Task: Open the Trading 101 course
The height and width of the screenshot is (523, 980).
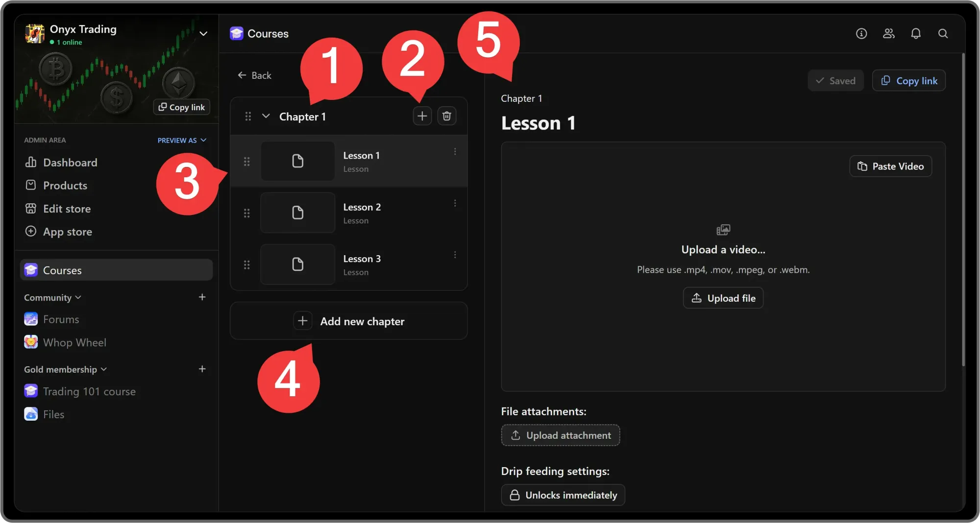Action: coord(90,391)
